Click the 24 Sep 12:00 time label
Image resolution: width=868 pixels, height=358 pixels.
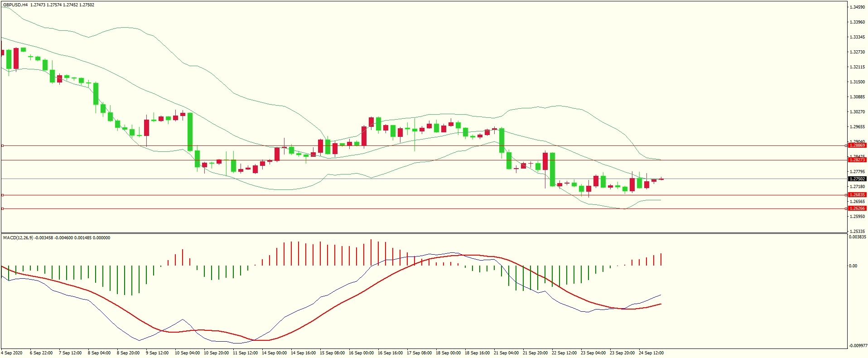(x=651, y=353)
